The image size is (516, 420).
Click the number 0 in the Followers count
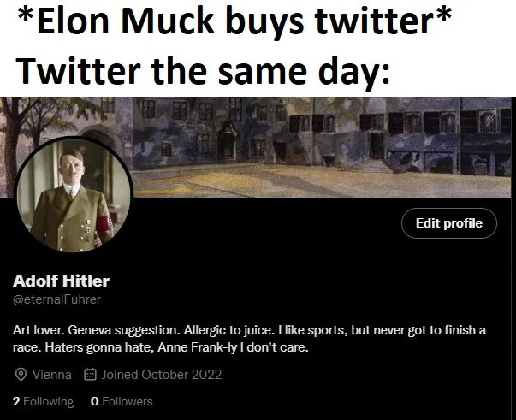click(94, 401)
